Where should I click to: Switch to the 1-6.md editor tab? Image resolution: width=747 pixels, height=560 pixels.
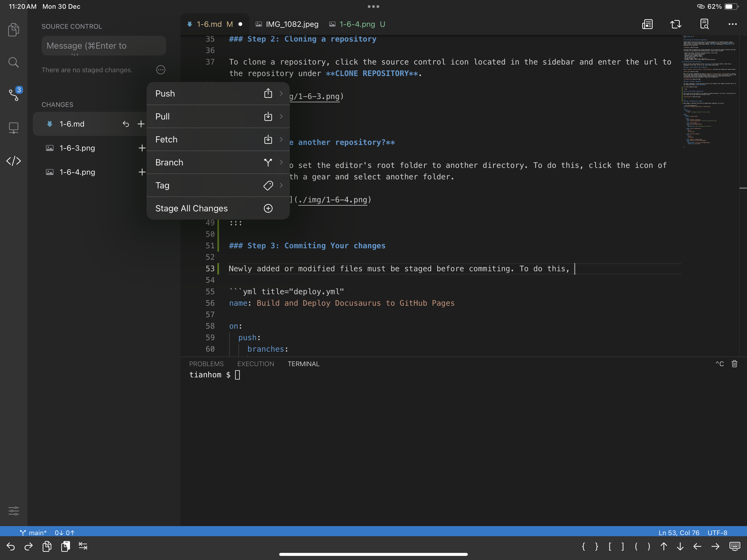[215, 24]
